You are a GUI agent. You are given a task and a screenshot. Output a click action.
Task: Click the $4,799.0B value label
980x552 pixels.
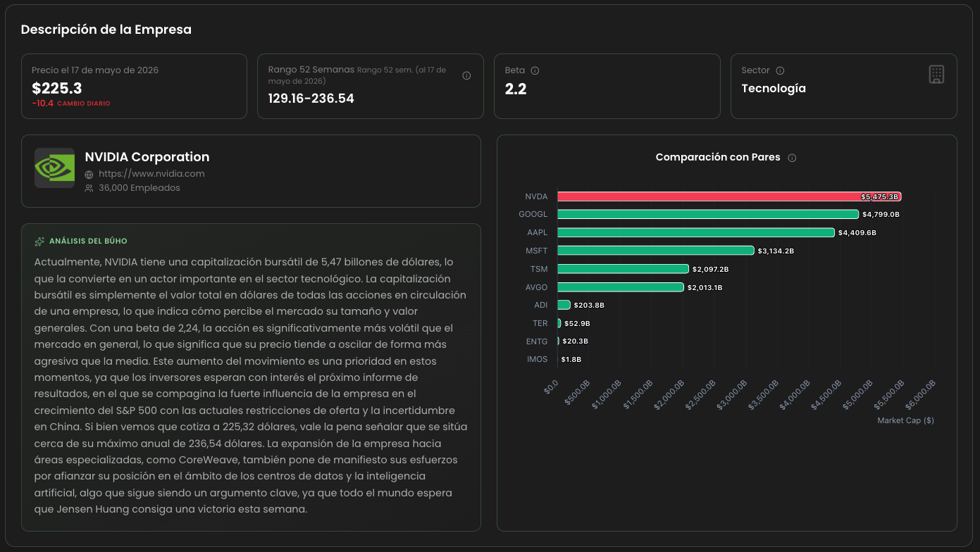(x=881, y=214)
